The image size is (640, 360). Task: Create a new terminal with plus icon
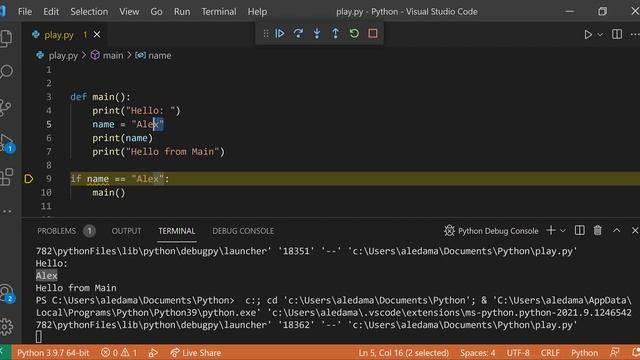[551, 231]
